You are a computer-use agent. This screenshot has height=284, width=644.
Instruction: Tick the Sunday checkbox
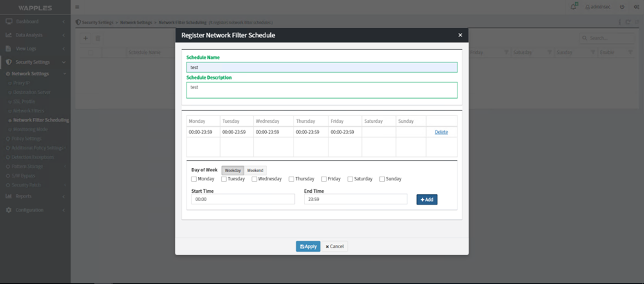382,179
